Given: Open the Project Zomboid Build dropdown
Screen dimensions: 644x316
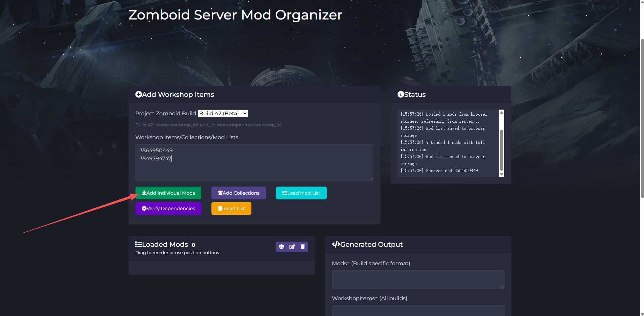Looking at the screenshot, I should (223, 114).
